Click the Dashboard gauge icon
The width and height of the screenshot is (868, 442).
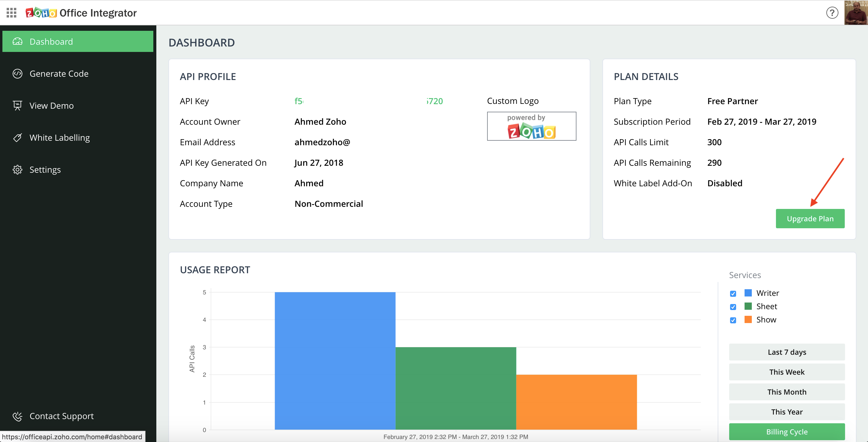[18, 41]
